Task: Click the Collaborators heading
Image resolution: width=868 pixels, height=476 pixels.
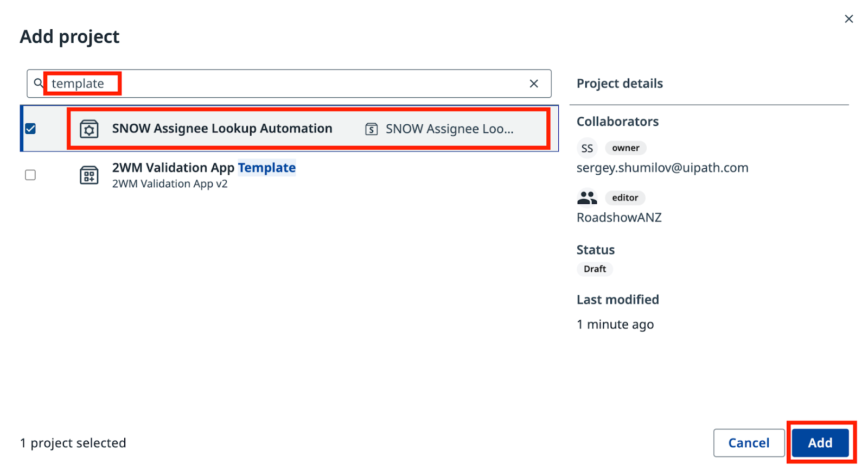Action: pyautogui.click(x=617, y=122)
